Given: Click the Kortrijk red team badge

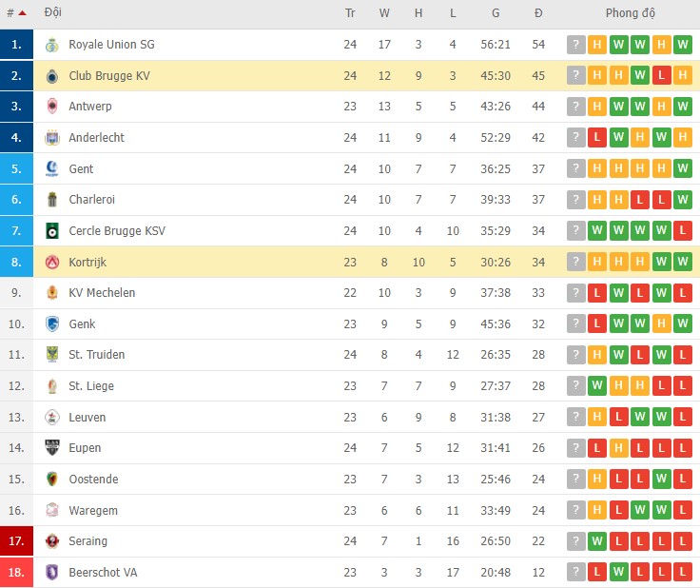Looking at the screenshot, I should pyautogui.click(x=52, y=262).
